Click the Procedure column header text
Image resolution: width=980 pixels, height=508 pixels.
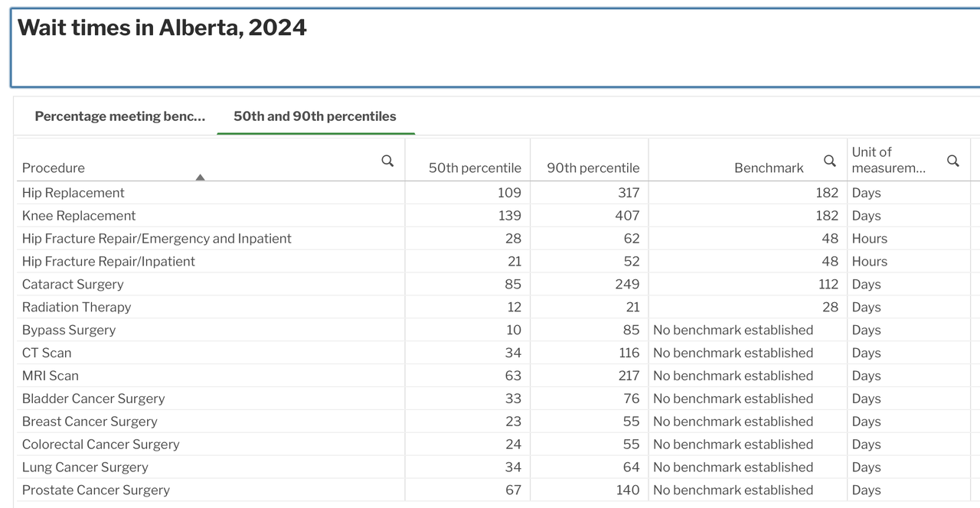tap(54, 168)
